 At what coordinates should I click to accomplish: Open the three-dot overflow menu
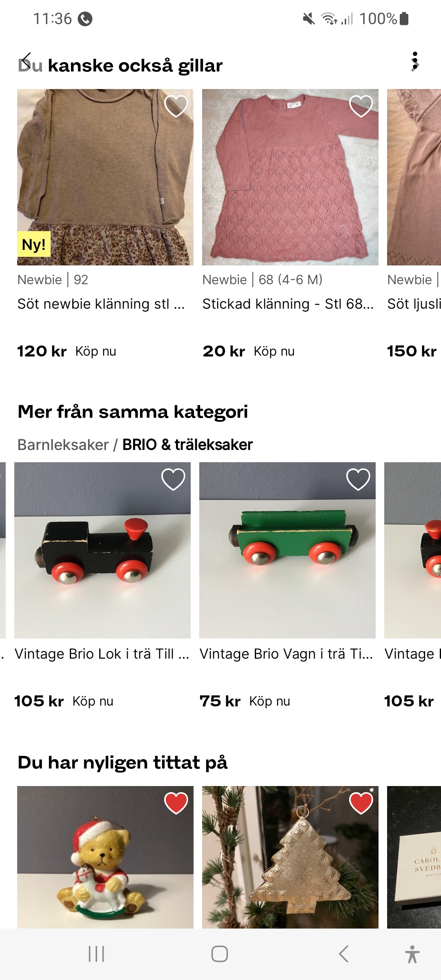(415, 61)
